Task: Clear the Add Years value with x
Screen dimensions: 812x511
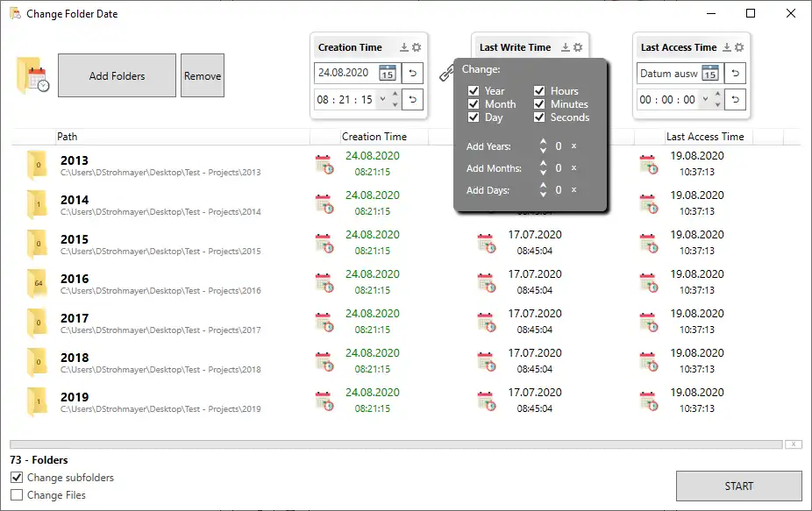Action: click(x=573, y=146)
